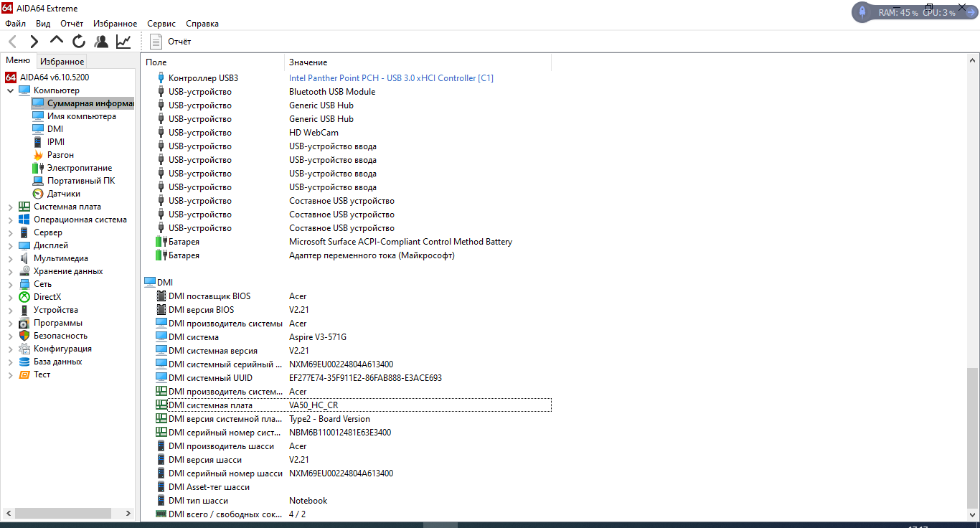Open the Сервис menu

pos(161,24)
